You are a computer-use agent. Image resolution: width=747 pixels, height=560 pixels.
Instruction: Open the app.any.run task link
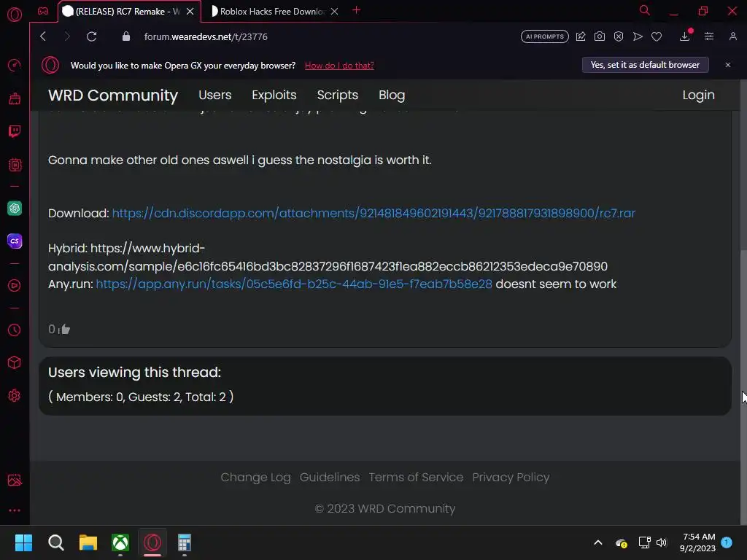pos(294,284)
